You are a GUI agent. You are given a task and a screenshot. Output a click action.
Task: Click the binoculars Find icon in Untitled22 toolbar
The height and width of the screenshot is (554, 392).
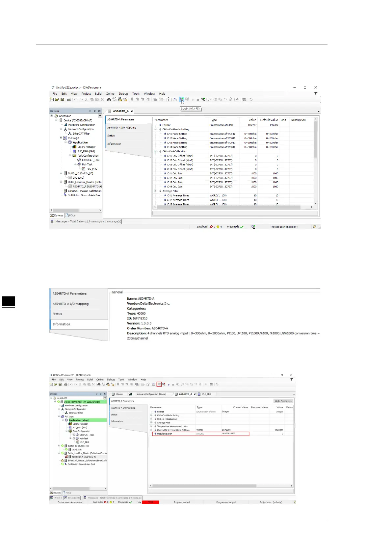click(109, 99)
